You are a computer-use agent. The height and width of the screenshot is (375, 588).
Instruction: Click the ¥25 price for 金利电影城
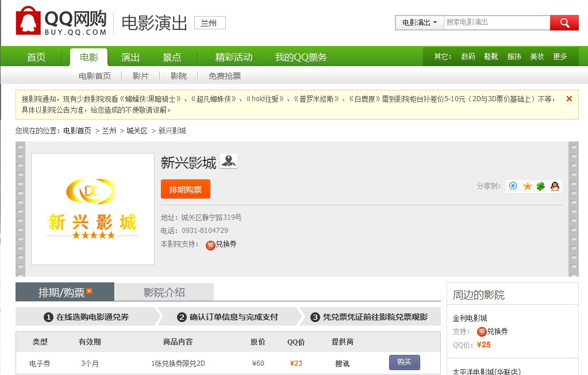[x=484, y=345]
